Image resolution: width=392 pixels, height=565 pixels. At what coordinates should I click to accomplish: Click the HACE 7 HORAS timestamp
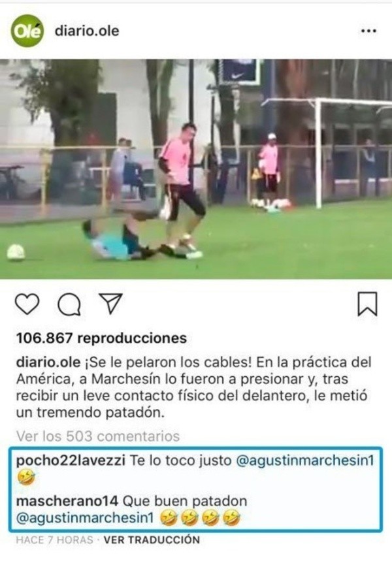click(x=54, y=540)
